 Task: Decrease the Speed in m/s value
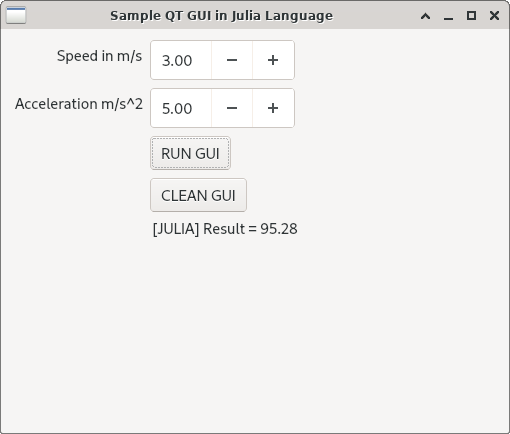tap(232, 60)
